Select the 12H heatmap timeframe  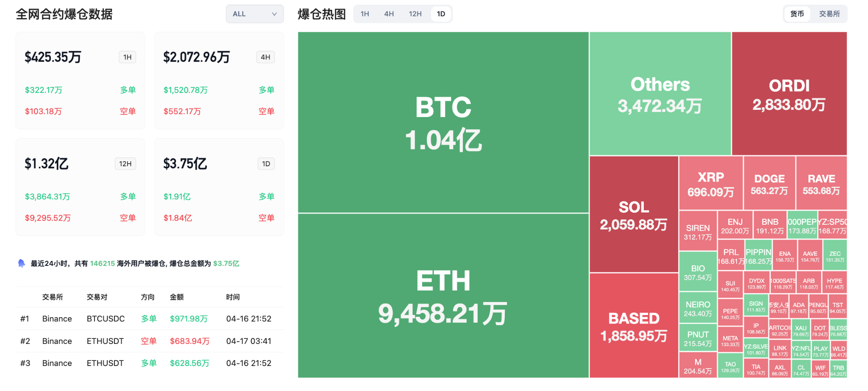[415, 14]
